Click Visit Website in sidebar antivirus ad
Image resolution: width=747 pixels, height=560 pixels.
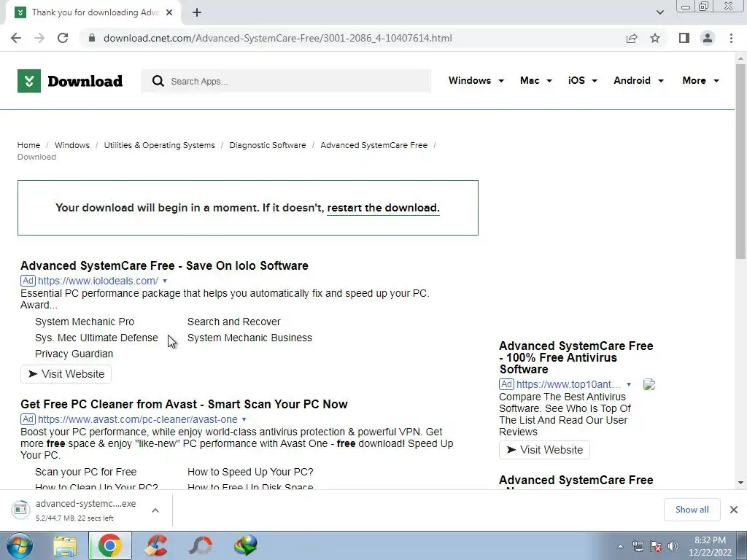pyautogui.click(x=544, y=449)
